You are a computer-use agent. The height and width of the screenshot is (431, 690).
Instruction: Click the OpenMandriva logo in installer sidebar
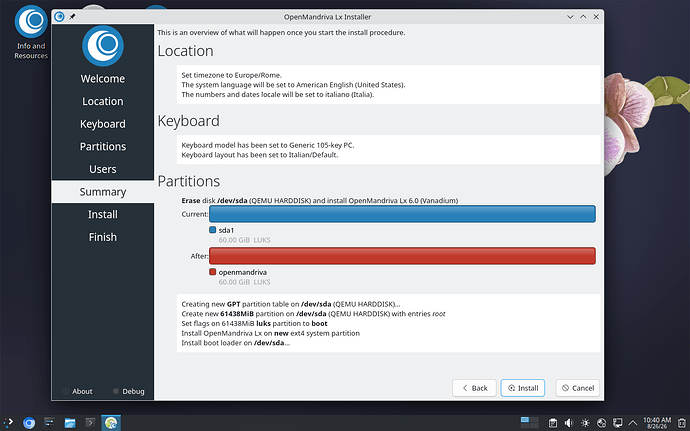(103, 46)
